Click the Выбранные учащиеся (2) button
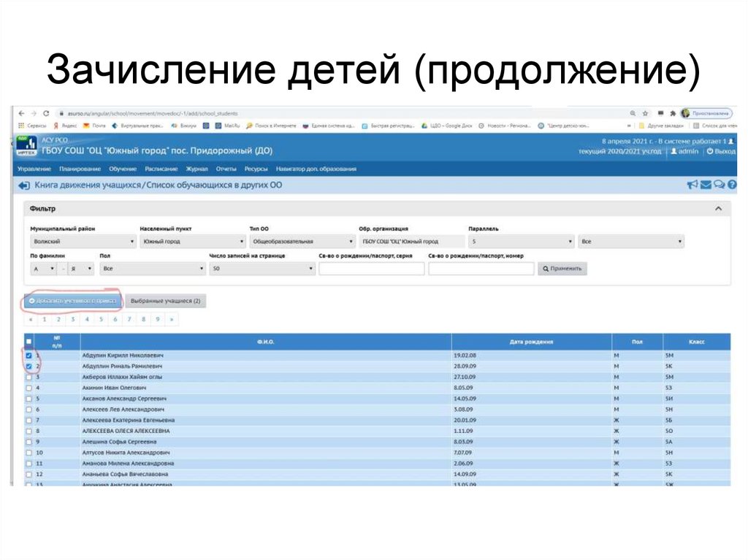The height and width of the screenshot is (560, 748). (x=167, y=301)
